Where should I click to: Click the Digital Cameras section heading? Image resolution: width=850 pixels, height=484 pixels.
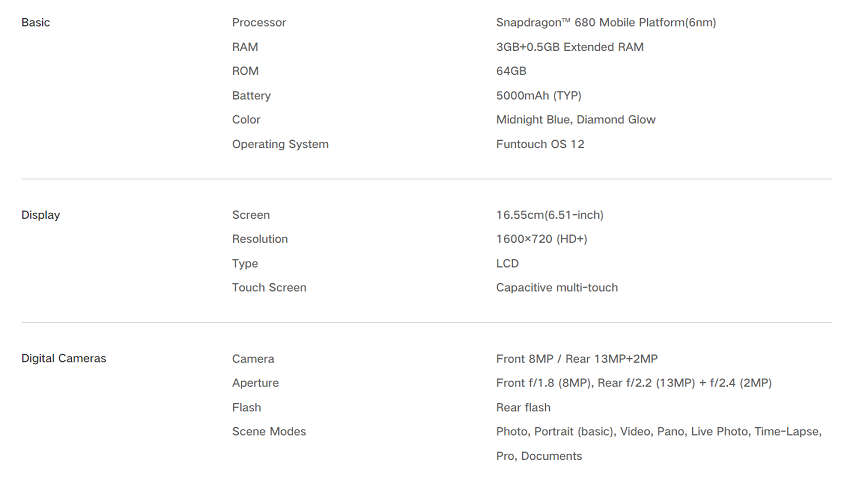click(64, 359)
